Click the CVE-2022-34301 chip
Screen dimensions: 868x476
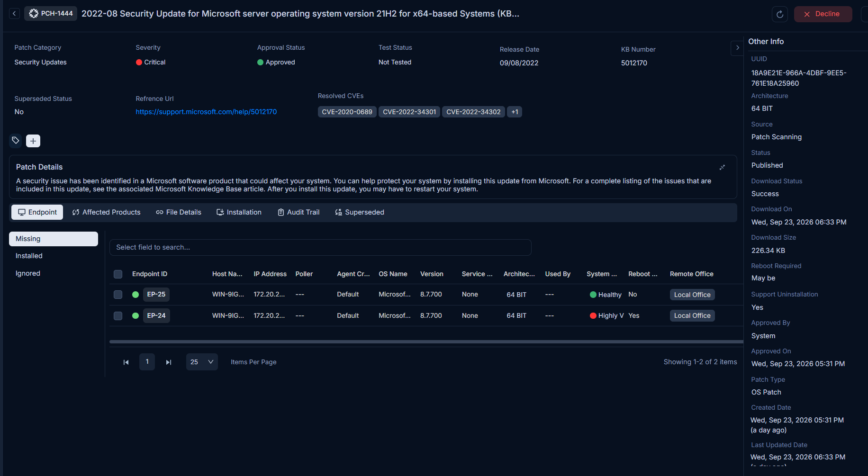click(x=409, y=112)
